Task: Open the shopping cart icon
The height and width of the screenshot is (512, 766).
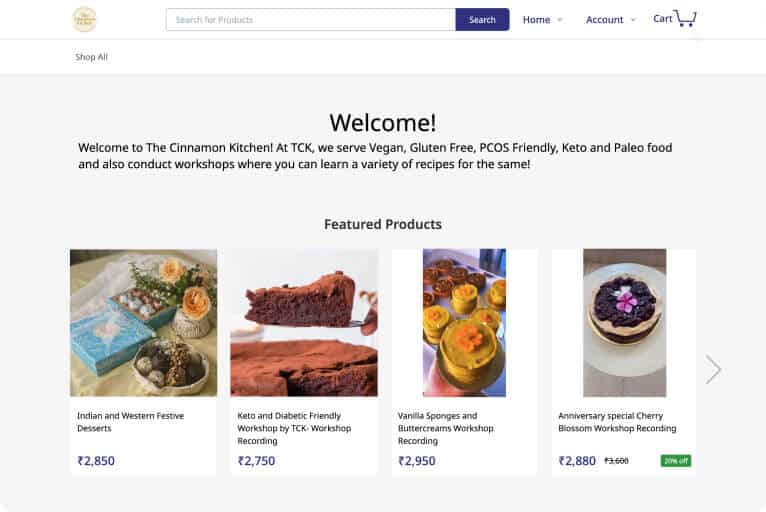Action: click(x=685, y=18)
